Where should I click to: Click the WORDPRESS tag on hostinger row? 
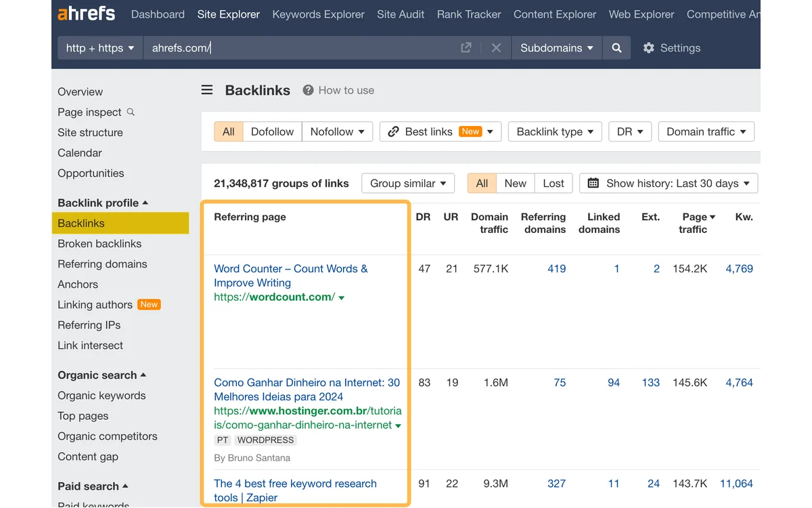click(x=266, y=440)
